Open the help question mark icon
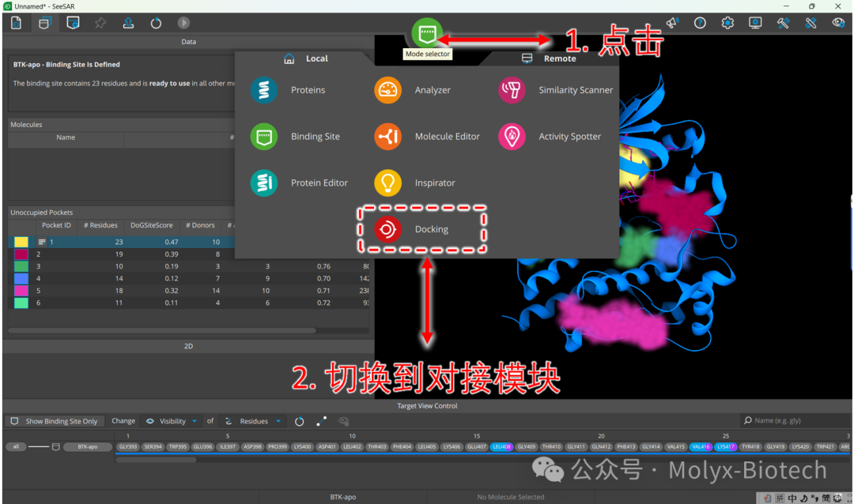The width and height of the screenshot is (854, 504). (700, 23)
